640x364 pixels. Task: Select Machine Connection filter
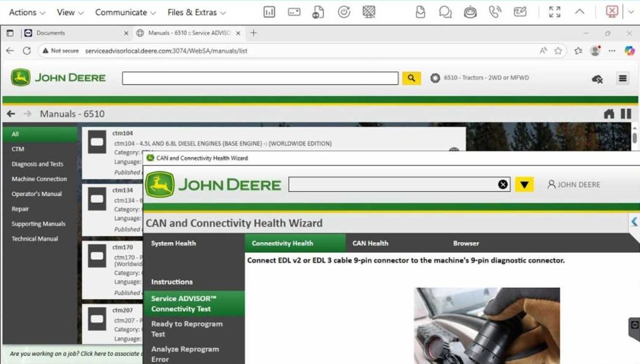tap(40, 179)
